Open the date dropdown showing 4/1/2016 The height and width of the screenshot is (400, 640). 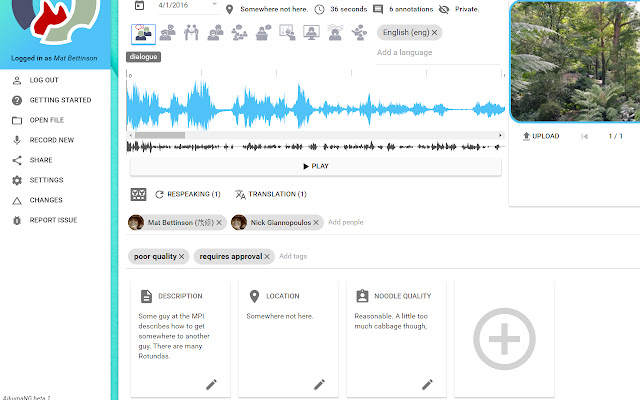188,6
